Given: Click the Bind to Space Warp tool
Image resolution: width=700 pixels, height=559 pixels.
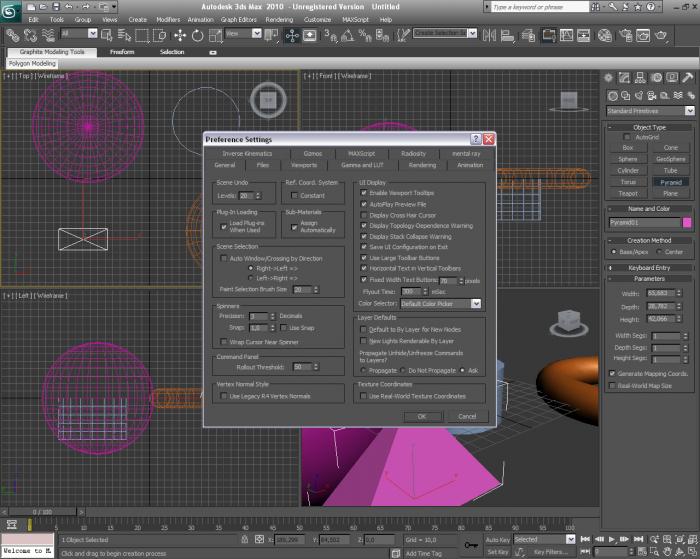Looking at the screenshot, I should [48, 34].
